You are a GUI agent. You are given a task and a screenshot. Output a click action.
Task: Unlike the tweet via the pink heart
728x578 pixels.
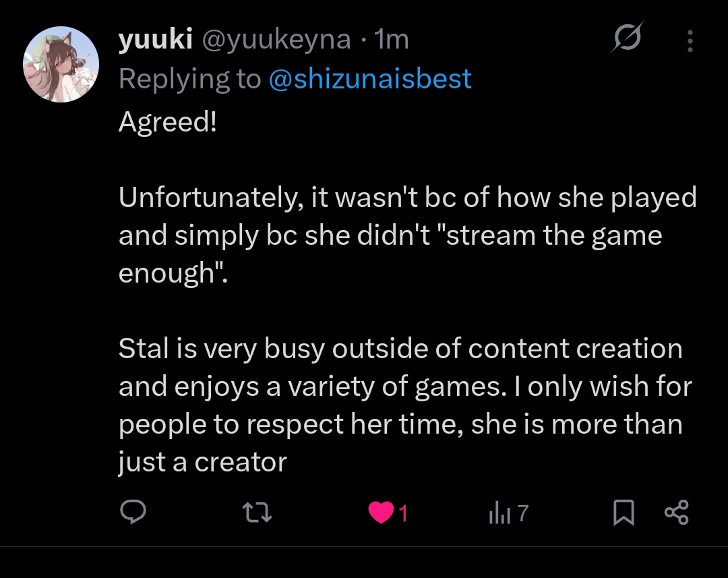coord(380,514)
